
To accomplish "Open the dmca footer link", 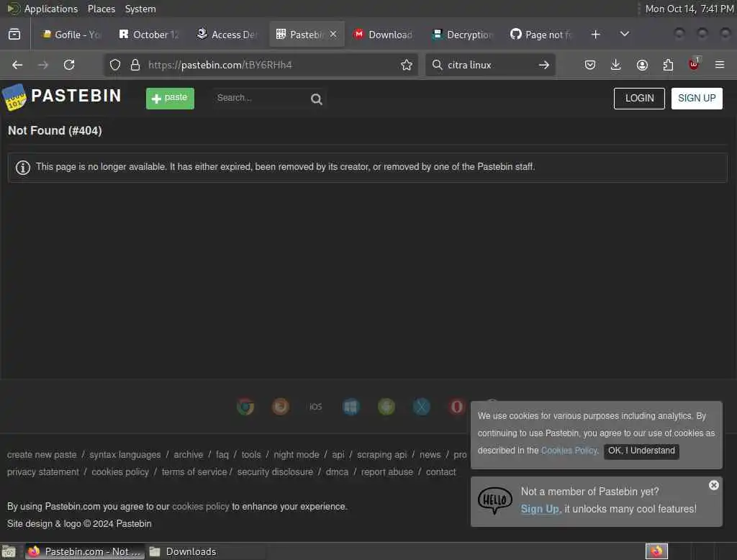I will coord(337,471).
